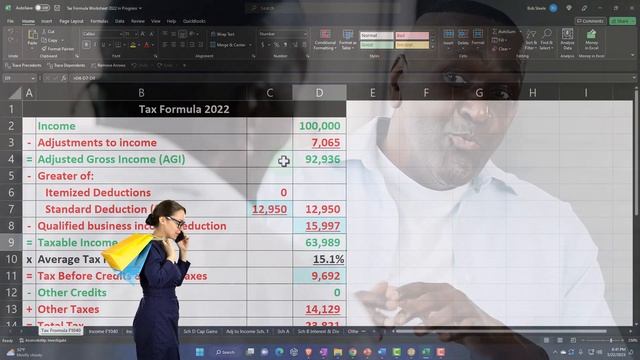Select column D header

click(x=319, y=93)
